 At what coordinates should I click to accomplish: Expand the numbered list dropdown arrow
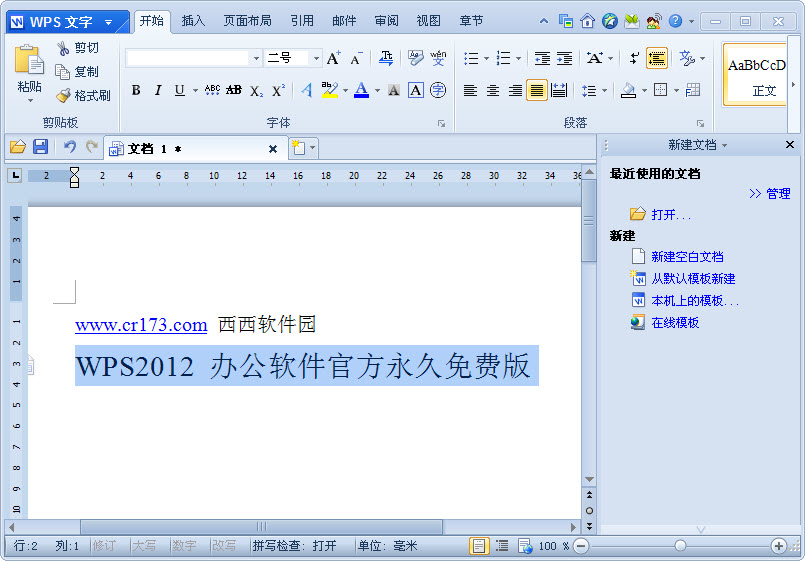pyautogui.click(x=519, y=59)
